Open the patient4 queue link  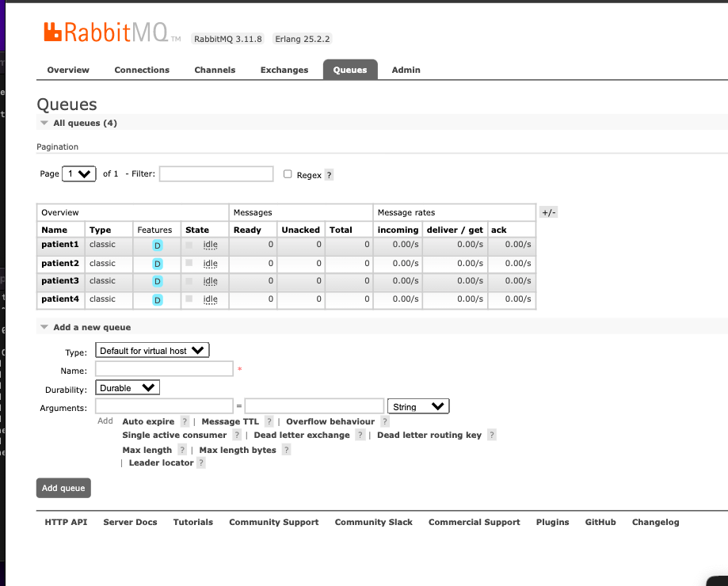pyautogui.click(x=60, y=299)
